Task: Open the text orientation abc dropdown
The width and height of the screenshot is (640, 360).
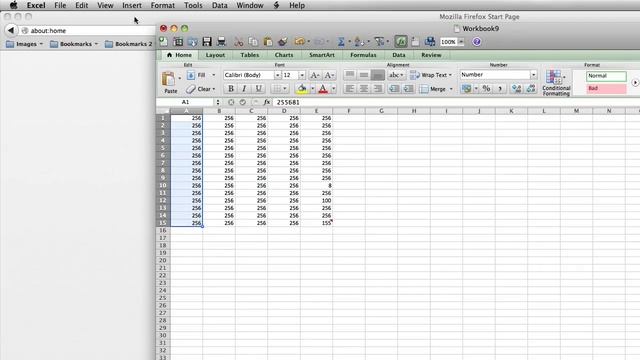Action: coord(396,75)
